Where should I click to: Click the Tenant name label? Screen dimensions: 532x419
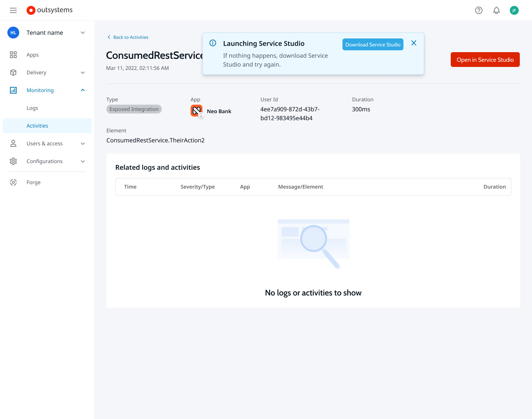pyautogui.click(x=45, y=33)
